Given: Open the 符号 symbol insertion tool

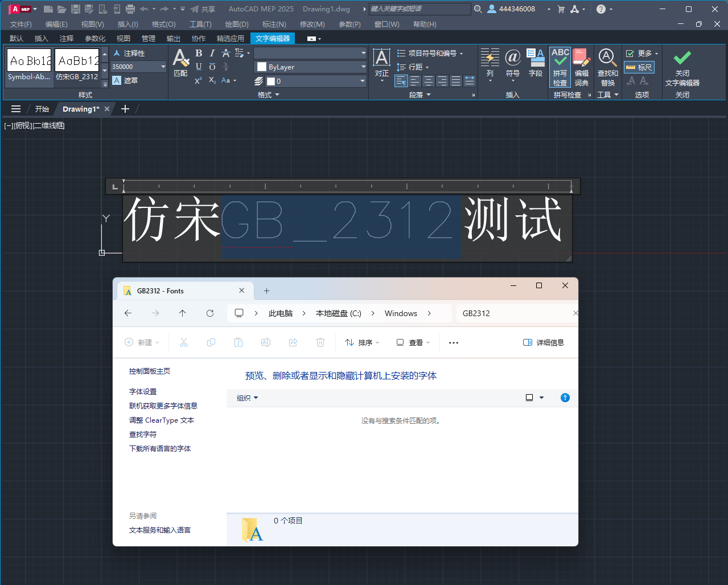Looking at the screenshot, I should pos(513,63).
